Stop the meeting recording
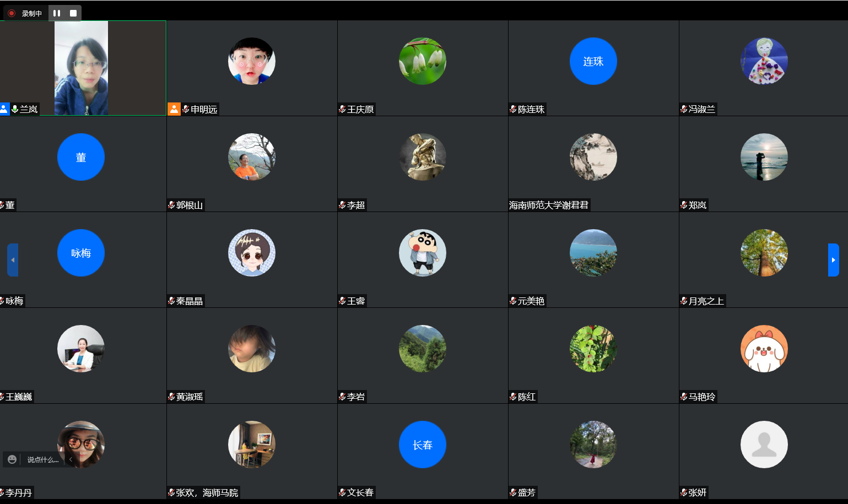Screen dimensions: 848x504 [73, 13]
